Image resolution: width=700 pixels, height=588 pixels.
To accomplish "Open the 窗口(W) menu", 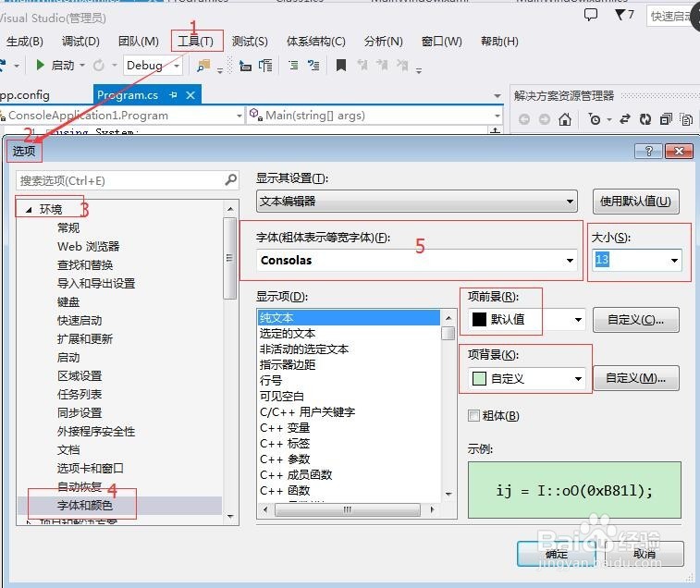I will pos(441,42).
